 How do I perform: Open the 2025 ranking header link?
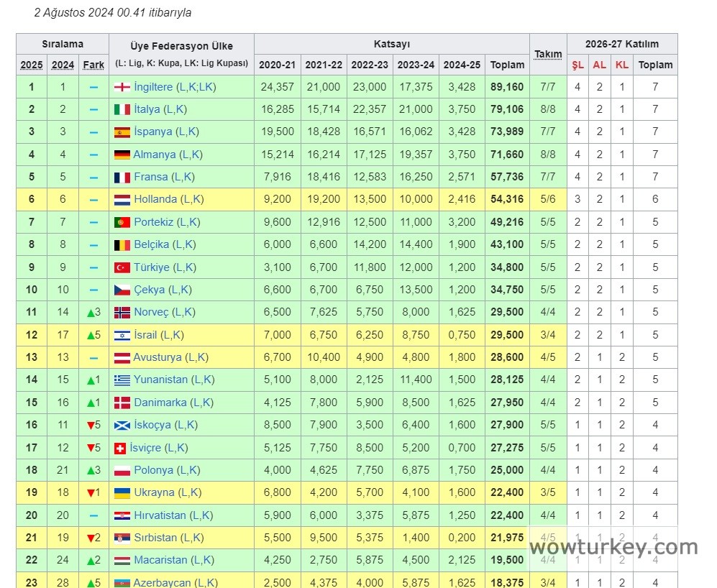tap(32, 65)
